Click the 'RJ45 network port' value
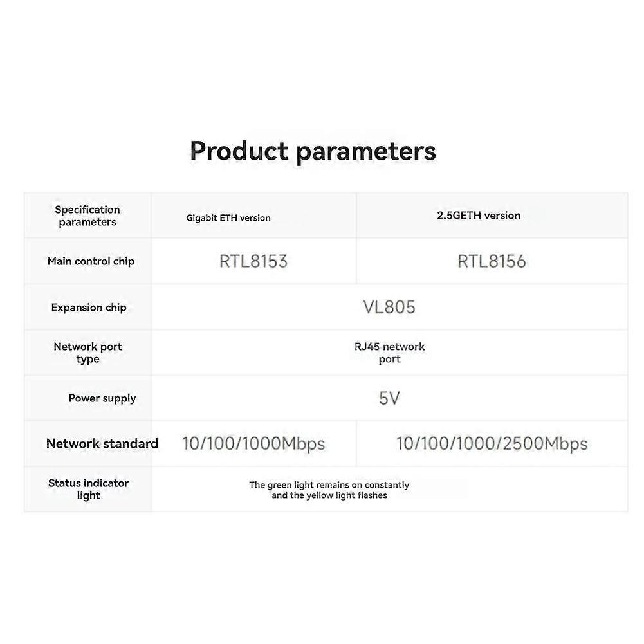644x644 pixels. pyautogui.click(x=390, y=353)
